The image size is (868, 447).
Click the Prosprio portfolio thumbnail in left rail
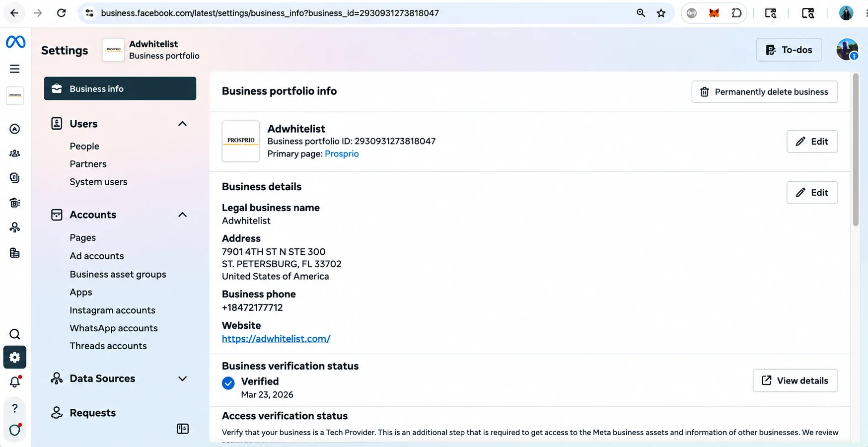pyautogui.click(x=15, y=95)
